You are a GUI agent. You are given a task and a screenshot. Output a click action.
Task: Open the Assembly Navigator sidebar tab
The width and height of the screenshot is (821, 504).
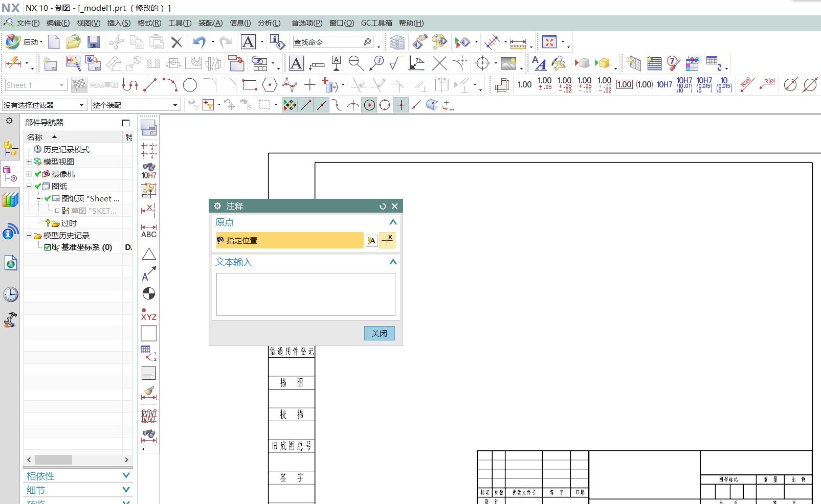(10, 149)
